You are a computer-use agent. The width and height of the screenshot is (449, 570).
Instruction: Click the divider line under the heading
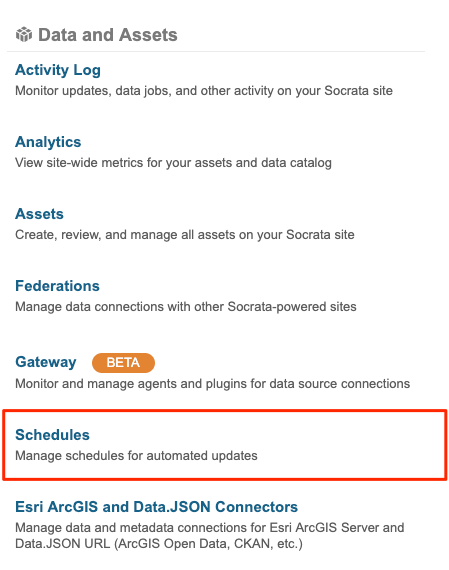click(x=216, y=52)
